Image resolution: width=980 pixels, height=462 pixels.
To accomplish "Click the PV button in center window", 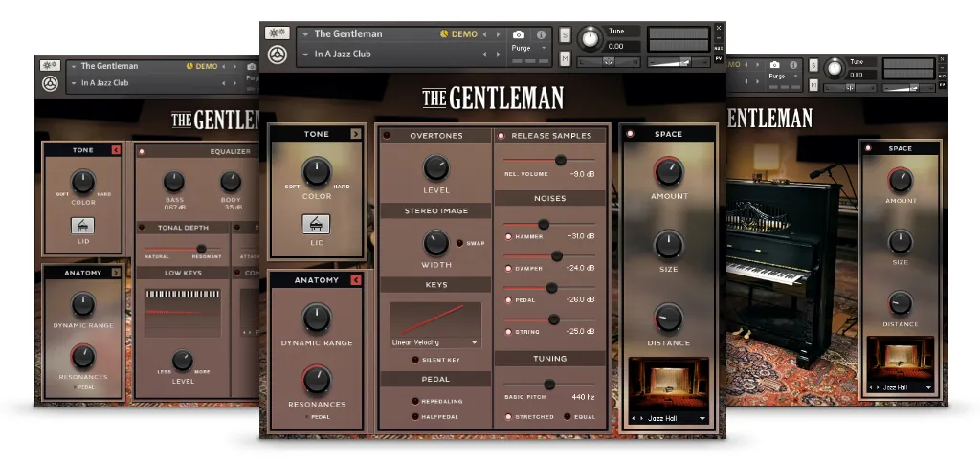I will pos(719,58).
